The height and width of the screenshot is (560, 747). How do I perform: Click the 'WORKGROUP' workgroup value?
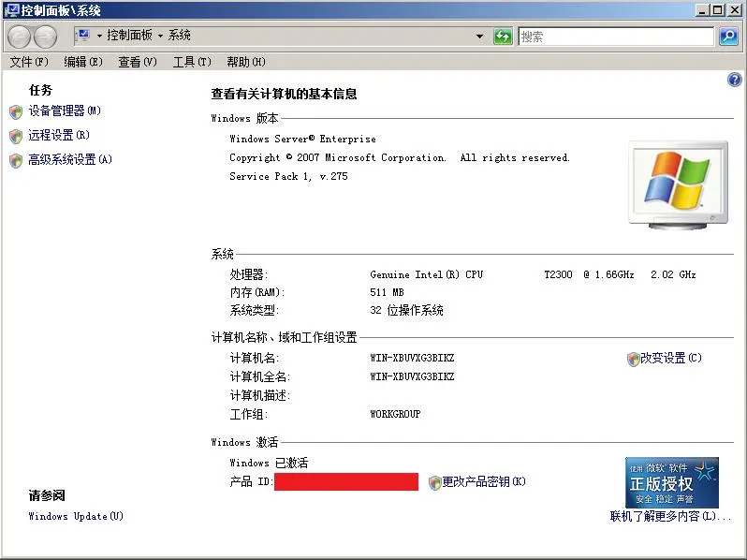click(395, 414)
